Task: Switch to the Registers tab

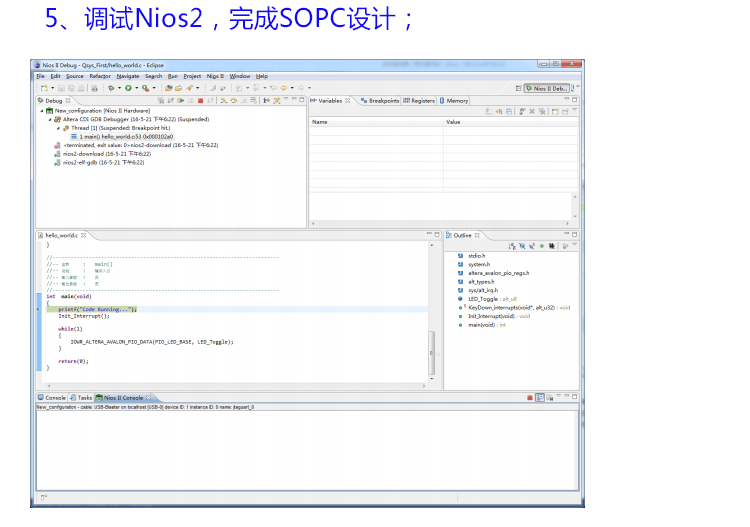Action: point(419,100)
